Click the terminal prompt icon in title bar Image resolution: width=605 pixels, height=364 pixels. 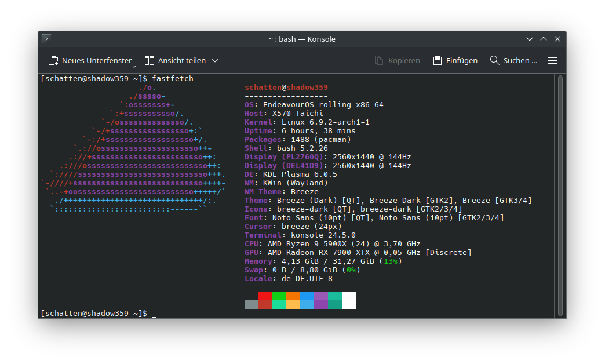(46, 39)
